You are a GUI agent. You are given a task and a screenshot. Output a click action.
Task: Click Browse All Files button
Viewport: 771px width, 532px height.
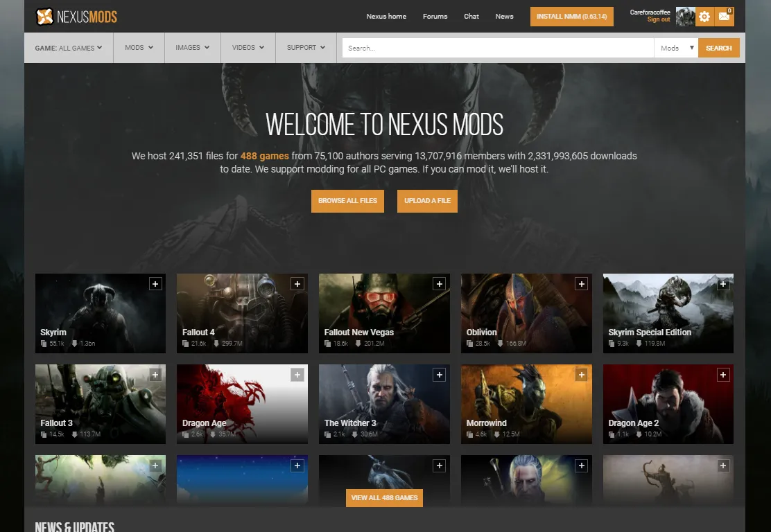pos(347,201)
